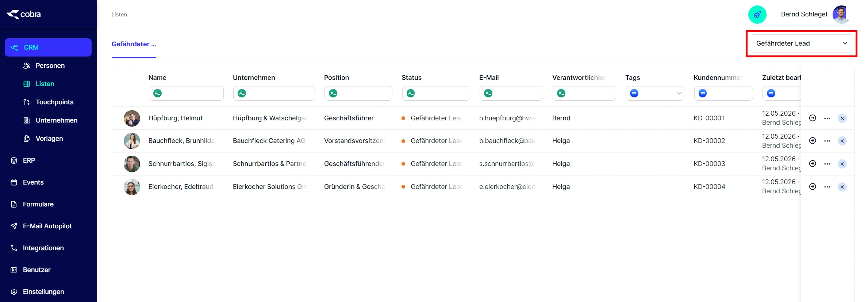Remove Schnurrbartlos from the list
Screen dimensions: 868x302
pyautogui.click(x=842, y=164)
